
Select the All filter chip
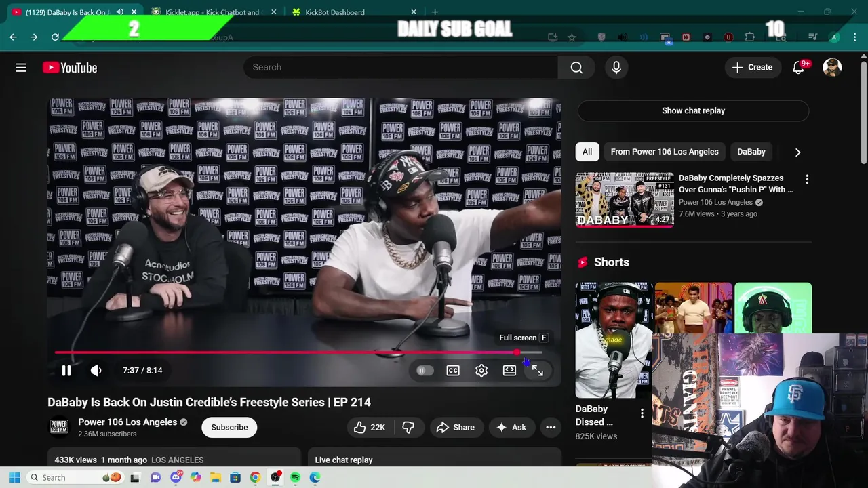[587, 152]
